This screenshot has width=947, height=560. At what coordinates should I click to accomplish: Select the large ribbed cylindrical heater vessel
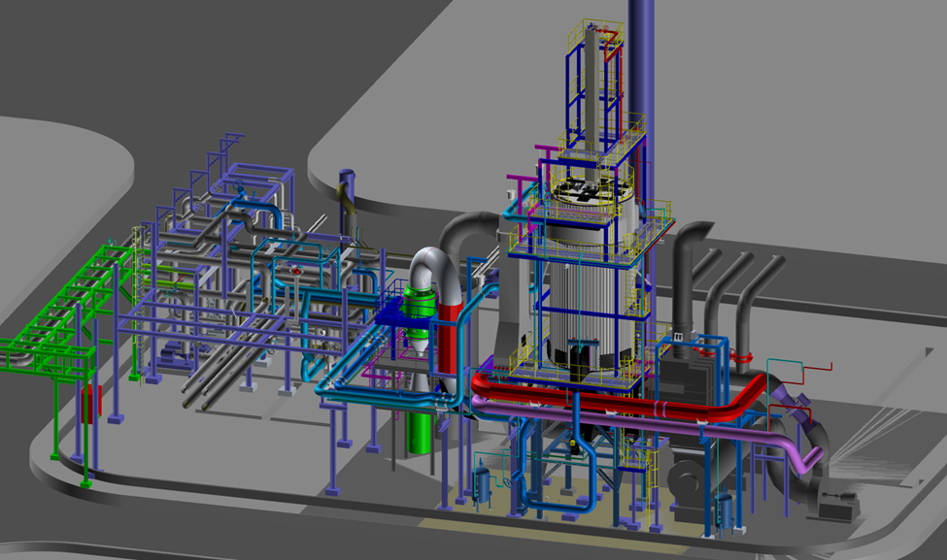click(583, 301)
